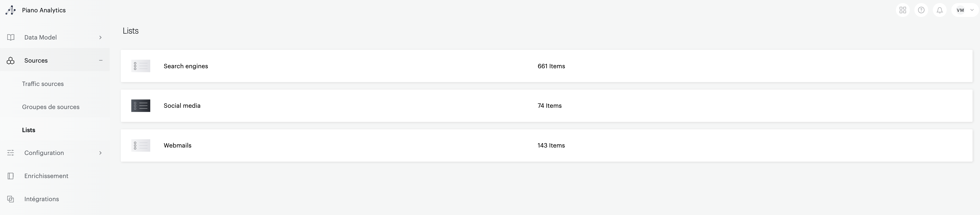The height and width of the screenshot is (215, 980).
Task: Click the Search engines list icon
Action: [141, 66]
